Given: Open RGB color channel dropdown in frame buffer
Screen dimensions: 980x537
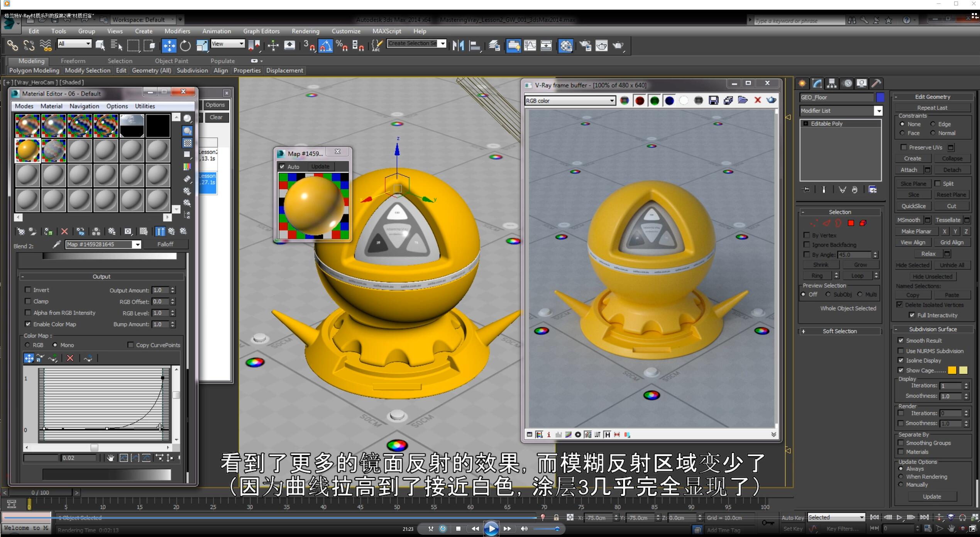Looking at the screenshot, I should pos(612,101).
